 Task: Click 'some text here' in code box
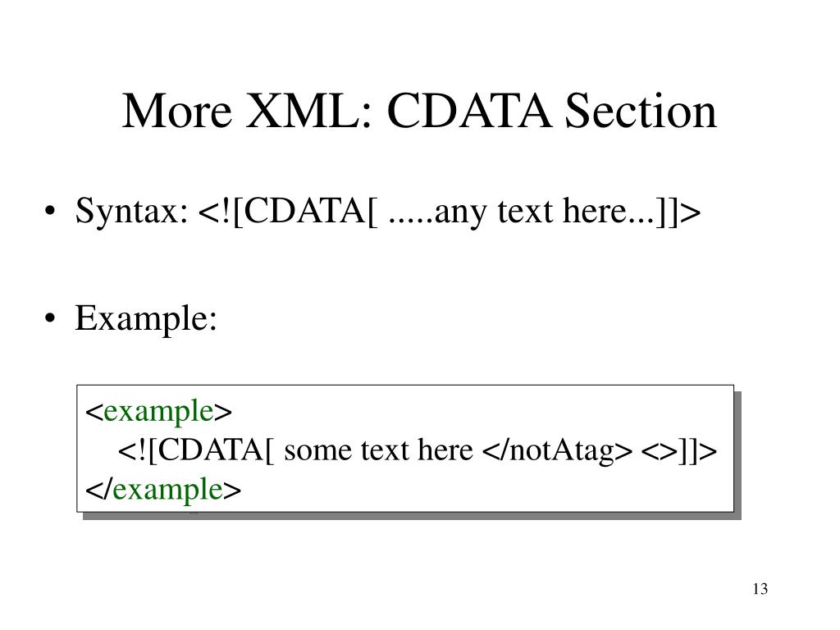[379, 450]
